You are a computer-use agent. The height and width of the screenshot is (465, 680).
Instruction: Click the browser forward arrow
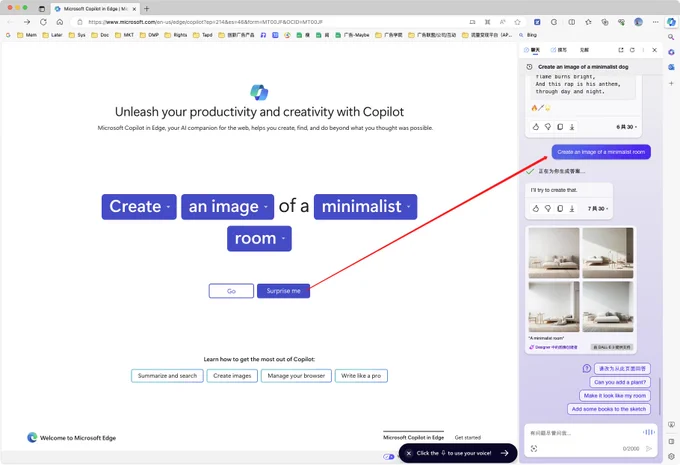tap(27, 22)
